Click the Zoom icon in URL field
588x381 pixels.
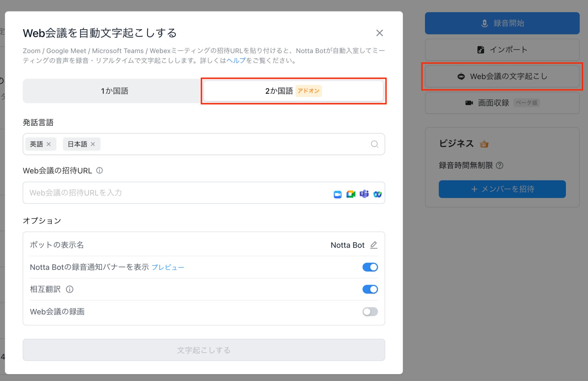click(x=337, y=194)
